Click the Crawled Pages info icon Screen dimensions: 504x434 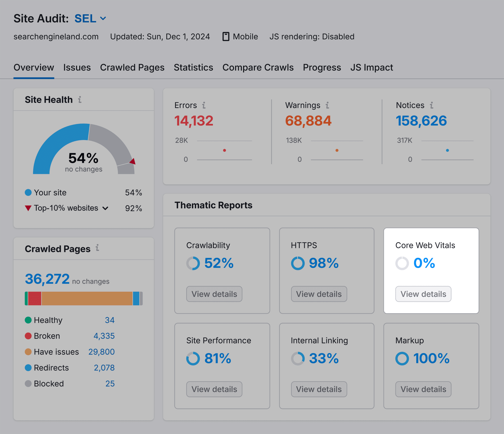tap(97, 248)
